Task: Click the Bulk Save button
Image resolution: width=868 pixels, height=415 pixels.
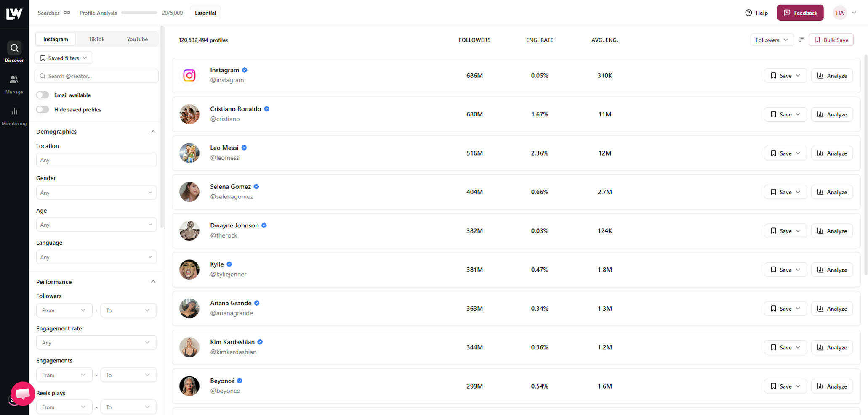Action: pos(831,40)
